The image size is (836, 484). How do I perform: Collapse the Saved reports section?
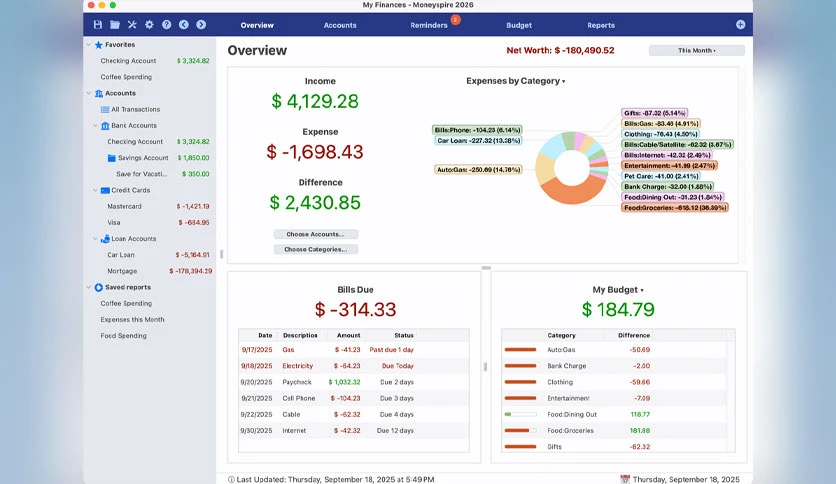[x=89, y=287]
